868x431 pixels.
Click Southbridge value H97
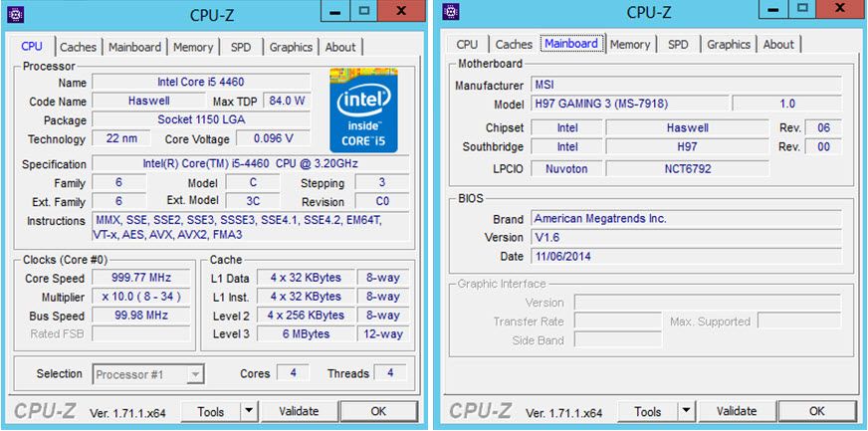688,146
